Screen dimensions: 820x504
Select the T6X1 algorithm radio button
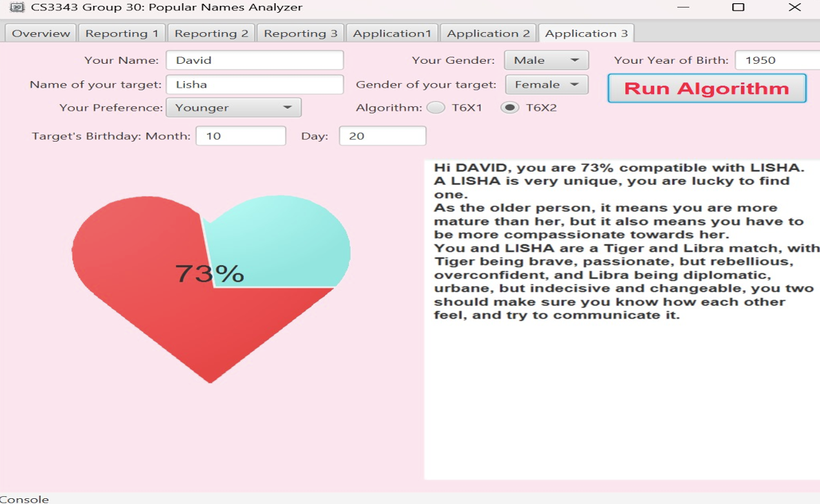pos(436,108)
